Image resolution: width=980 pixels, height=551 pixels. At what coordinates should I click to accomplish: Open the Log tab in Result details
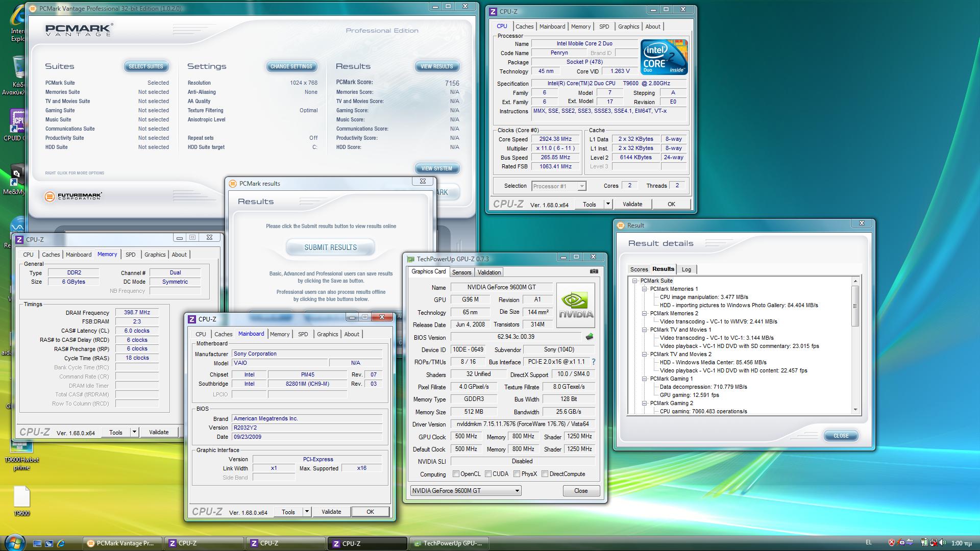coord(687,269)
